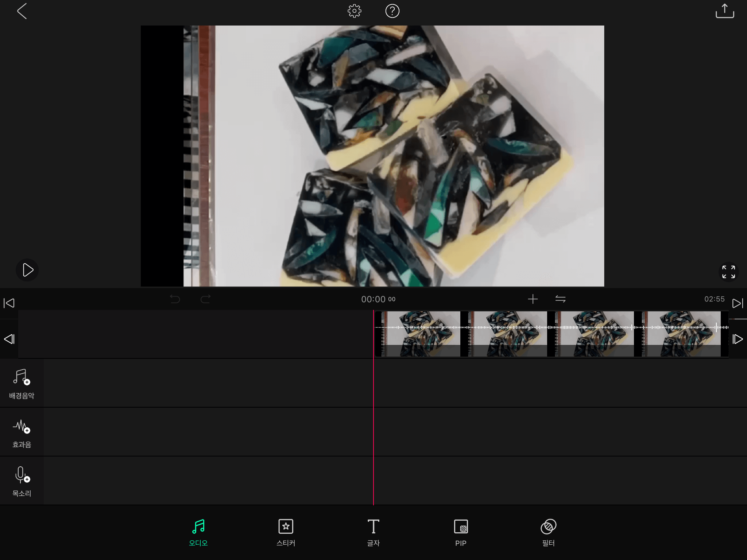The width and height of the screenshot is (747, 560).
Task: Step to the previous frame
Action: pos(9,339)
